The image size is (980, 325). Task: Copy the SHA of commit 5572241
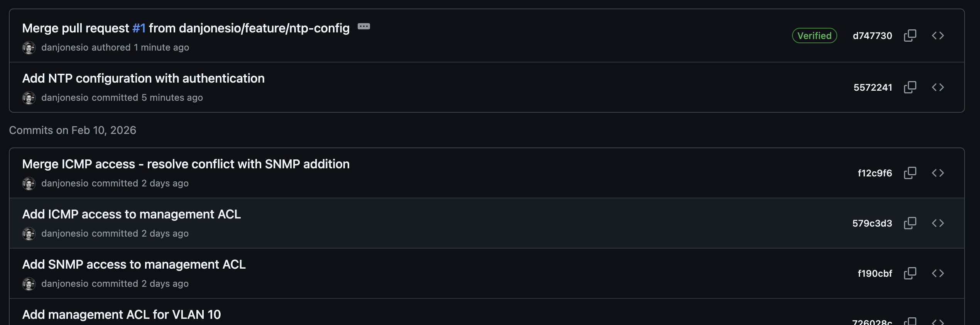910,87
